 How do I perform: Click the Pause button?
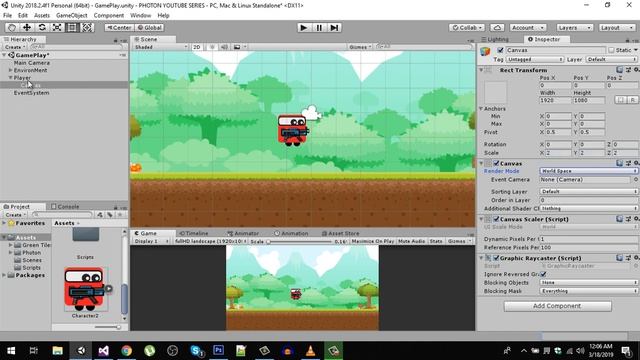[x=319, y=27]
